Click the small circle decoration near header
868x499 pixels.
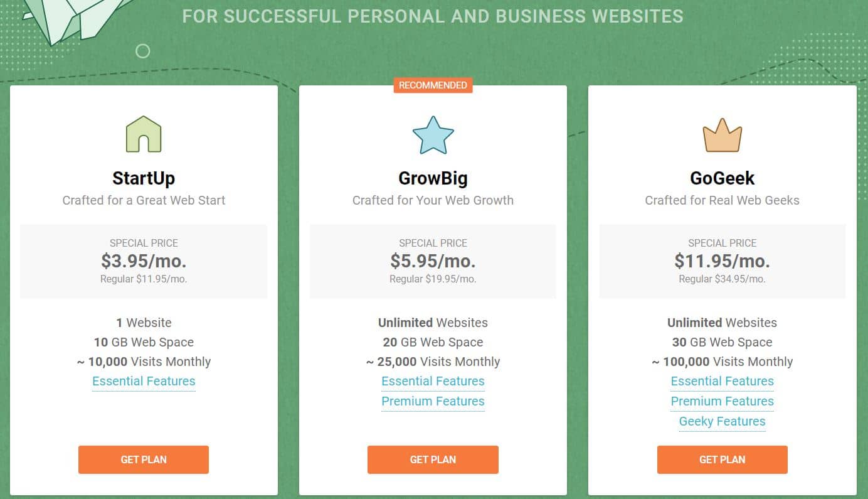(143, 51)
